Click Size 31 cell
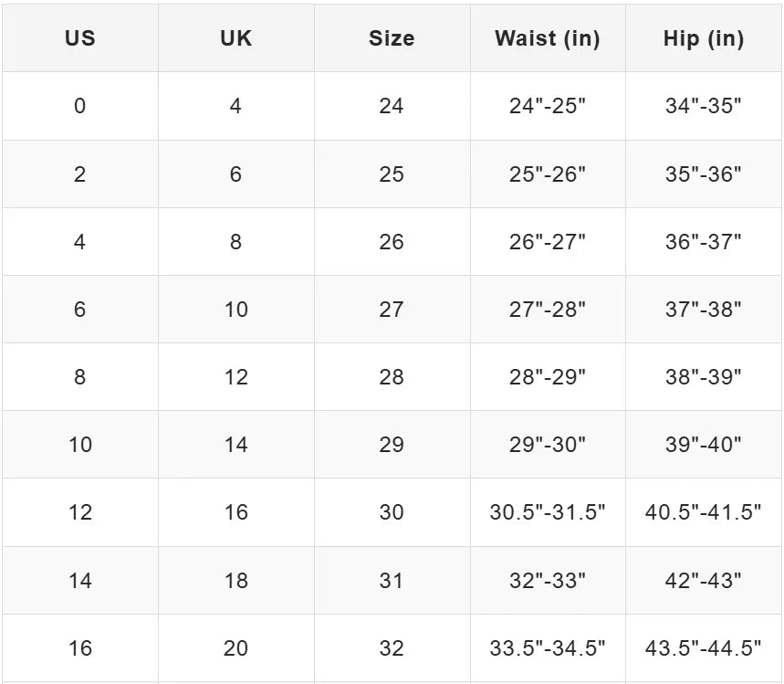Viewport: 784px width, 684px height. tap(392, 579)
